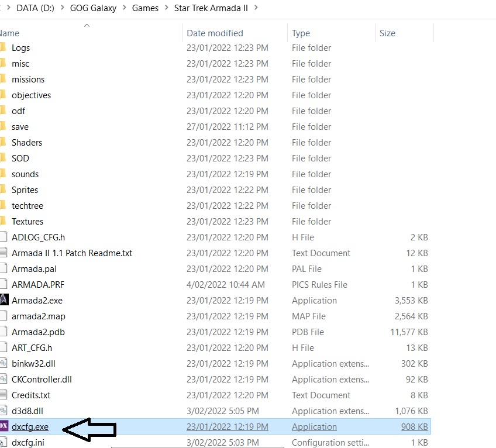Screen dimensions: 496x448
Task: Click the save folder's date 27/01/2022 11:12 PM
Action: (228, 127)
